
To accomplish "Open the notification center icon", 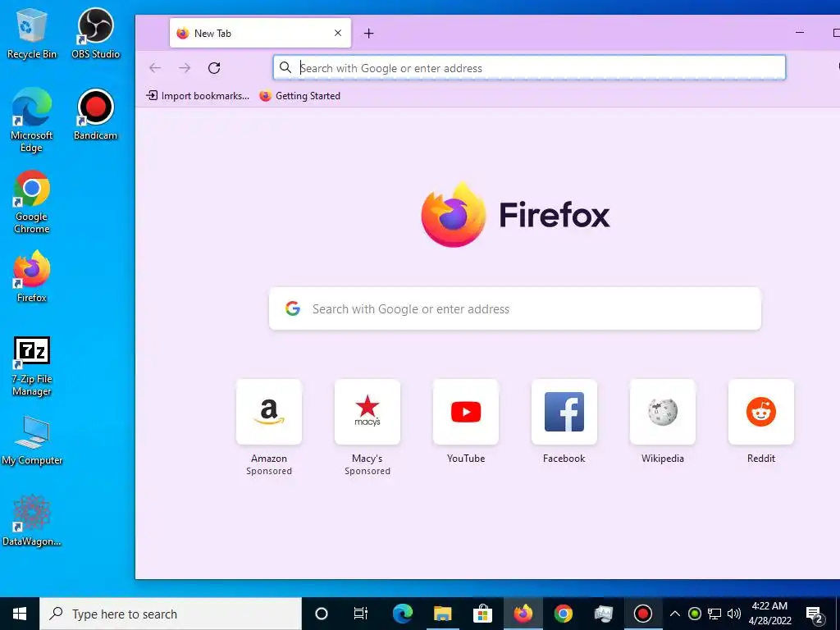I will tap(815, 614).
